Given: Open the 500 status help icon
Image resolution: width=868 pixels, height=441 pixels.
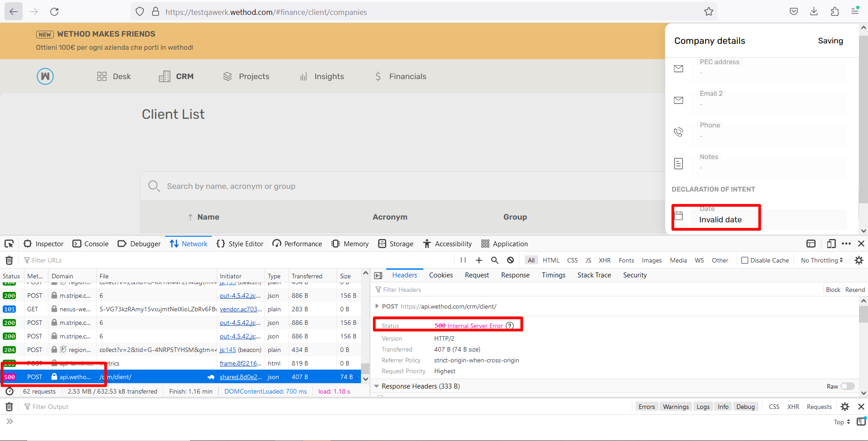Looking at the screenshot, I should 510,326.
